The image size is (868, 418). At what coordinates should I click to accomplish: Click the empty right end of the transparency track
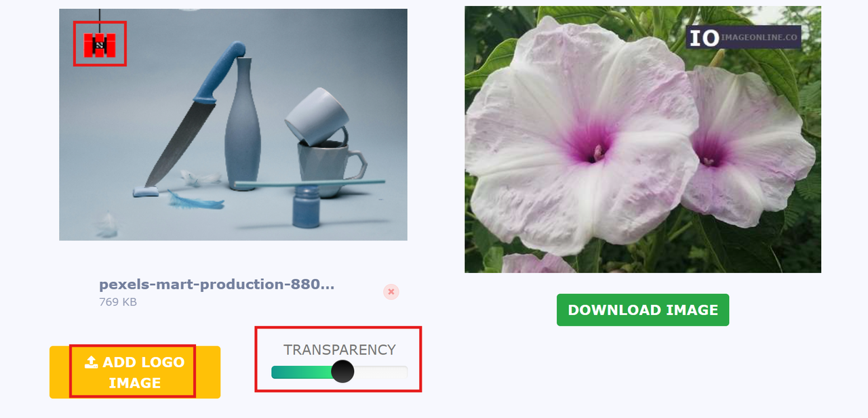(381, 372)
